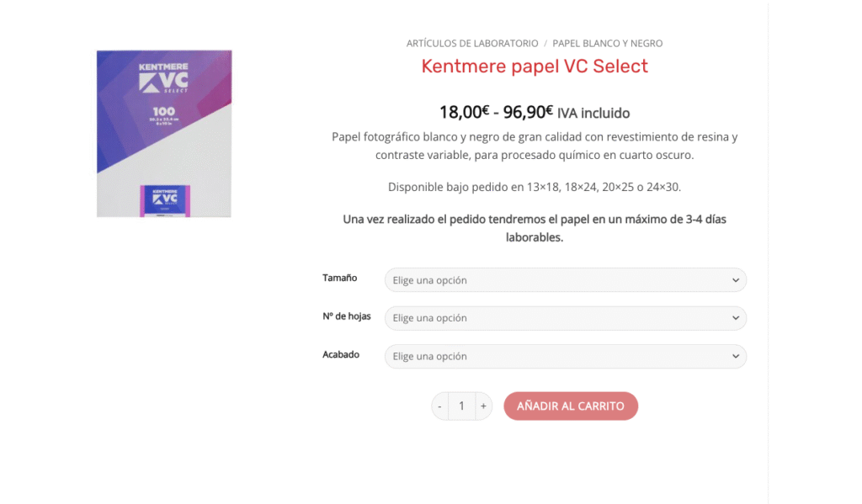862x504 pixels.
Task: Click the bold 3-4 días laborables delivery note
Action: click(x=535, y=228)
